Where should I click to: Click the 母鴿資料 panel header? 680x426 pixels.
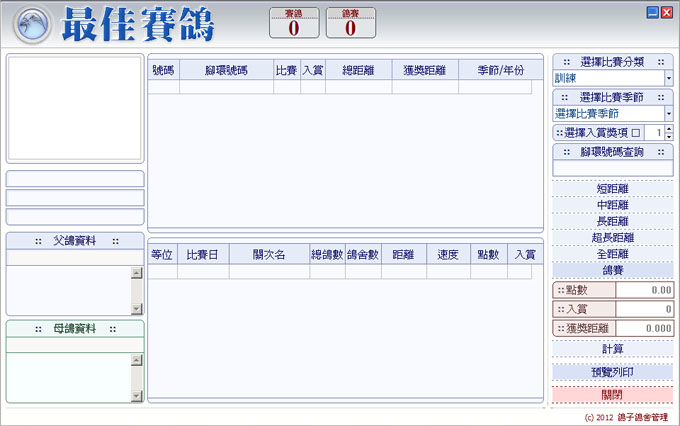click(75, 329)
